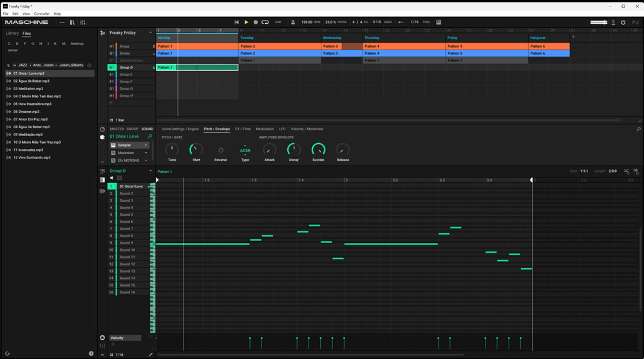
Task: Click the browser refresh icon at bottom
Action: point(7,354)
